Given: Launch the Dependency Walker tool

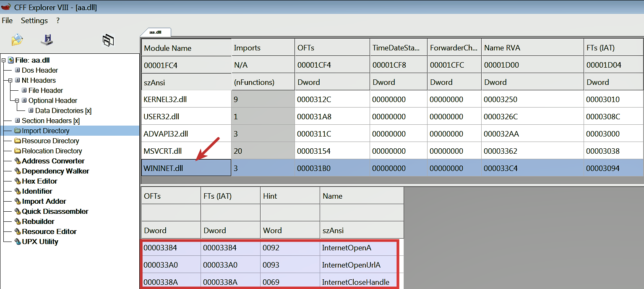Looking at the screenshot, I should pos(55,171).
